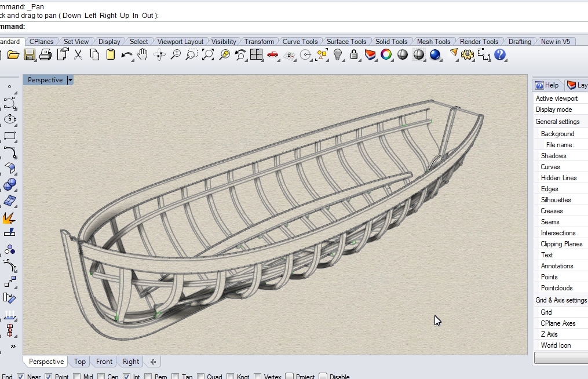Switch to the Top viewport tab
The height and width of the screenshot is (379, 588).
pyautogui.click(x=80, y=362)
